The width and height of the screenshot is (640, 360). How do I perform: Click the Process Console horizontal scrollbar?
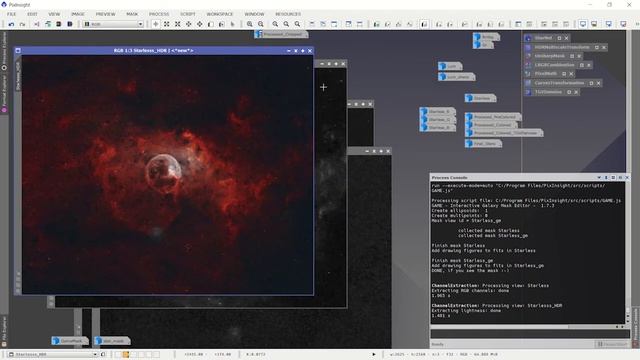[528, 327]
